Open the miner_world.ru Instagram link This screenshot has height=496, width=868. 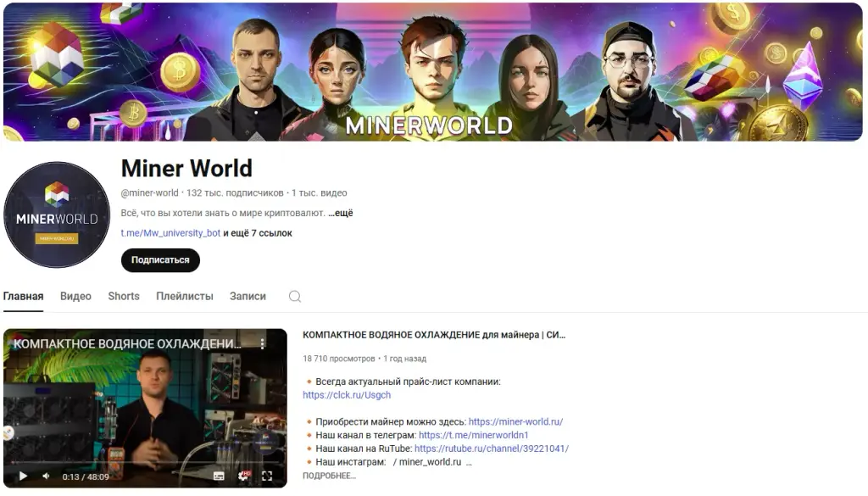tap(430, 462)
